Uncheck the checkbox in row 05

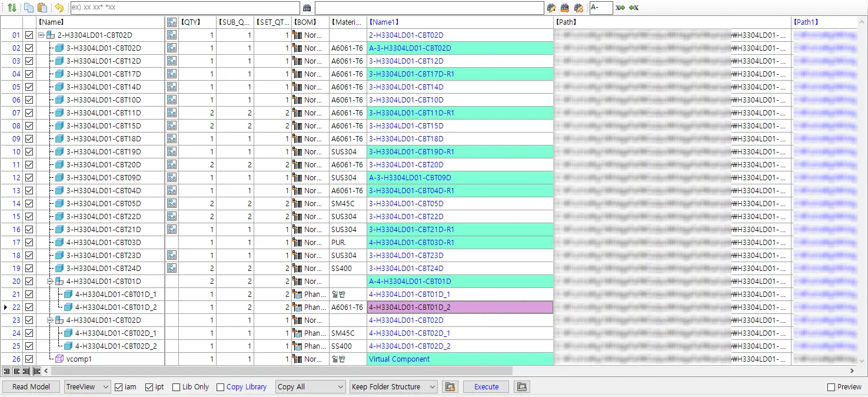[29, 87]
